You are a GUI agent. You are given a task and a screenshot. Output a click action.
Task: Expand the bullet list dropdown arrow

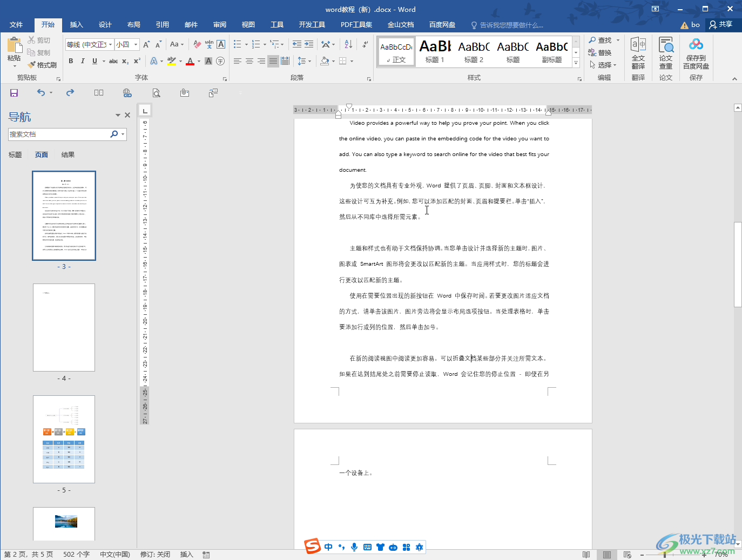tap(246, 44)
